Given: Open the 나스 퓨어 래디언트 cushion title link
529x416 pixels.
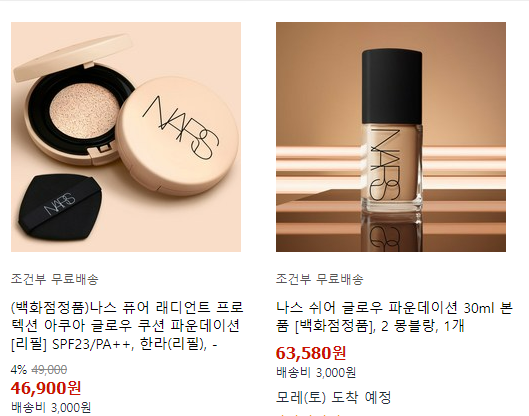Looking at the screenshot, I should click(x=127, y=326).
